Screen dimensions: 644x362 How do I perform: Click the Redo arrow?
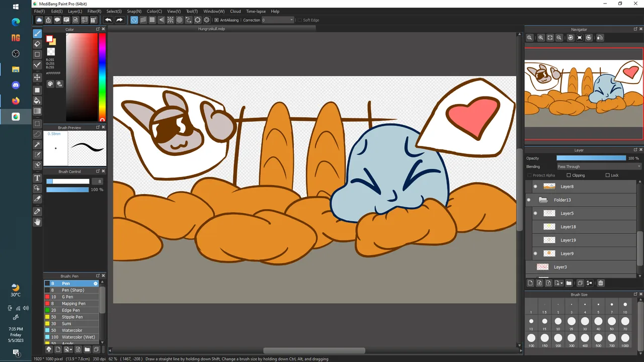119,20
